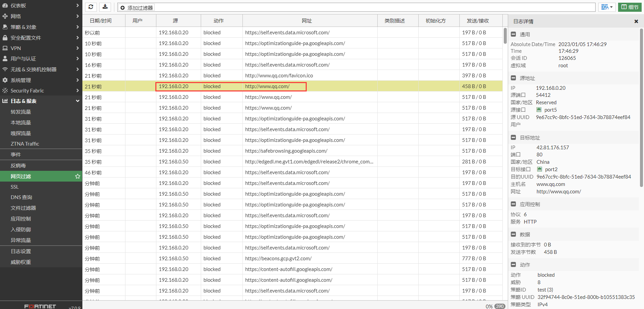This screenshot has height=309, width=644.
Task: Open the log source dropdown in toolbar
Action: pyautogui.click(x=607, y=7)
